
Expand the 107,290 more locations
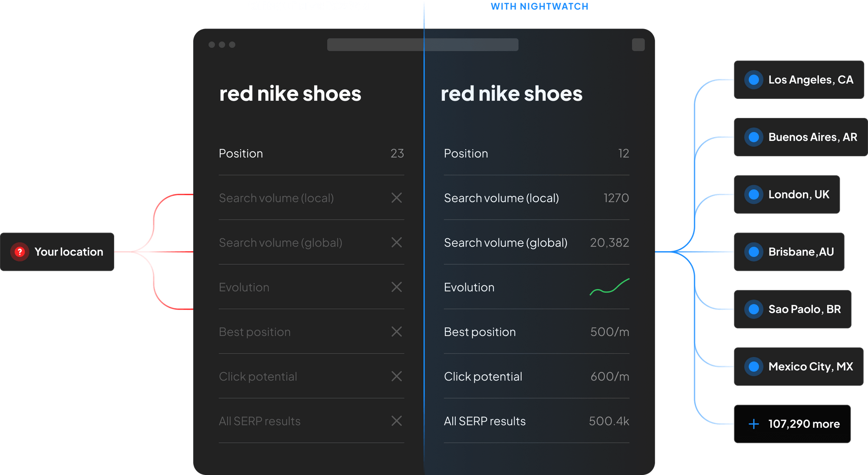tap(803, 424)
